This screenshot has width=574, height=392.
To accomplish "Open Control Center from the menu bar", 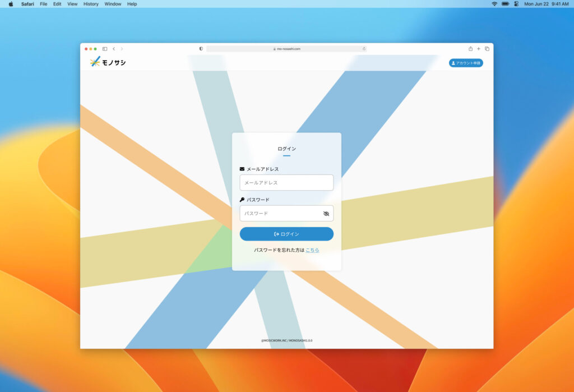I will coord(516,4).
